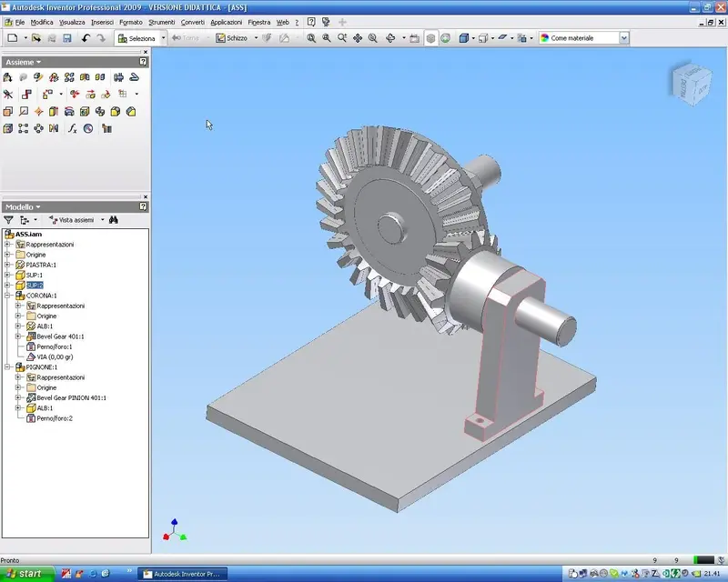Click the ViewCube in the 3D viewport
Screen dimensions: 728x582
point(692,83)
